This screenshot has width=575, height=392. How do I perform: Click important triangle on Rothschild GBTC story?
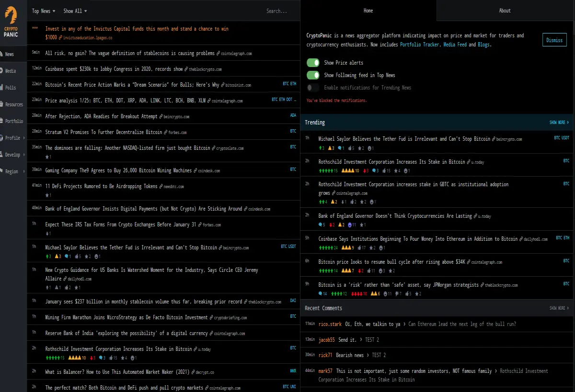coord(333,202)
